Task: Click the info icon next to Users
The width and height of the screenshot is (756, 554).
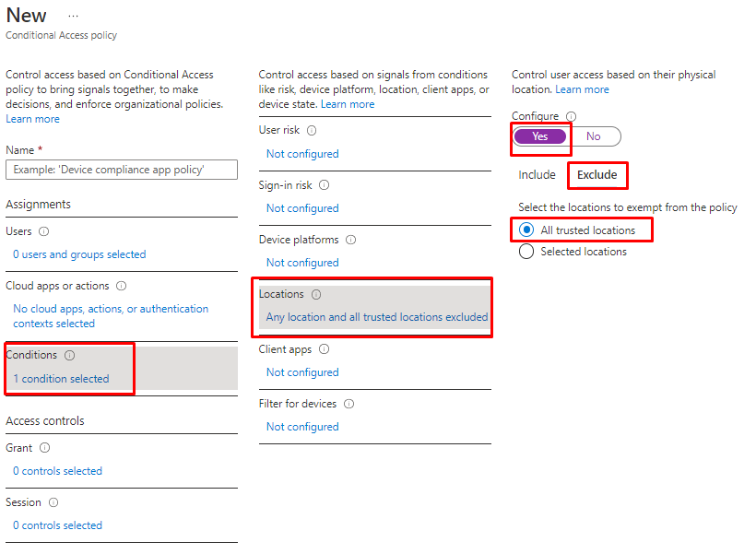Action: [x=44, y=231]
